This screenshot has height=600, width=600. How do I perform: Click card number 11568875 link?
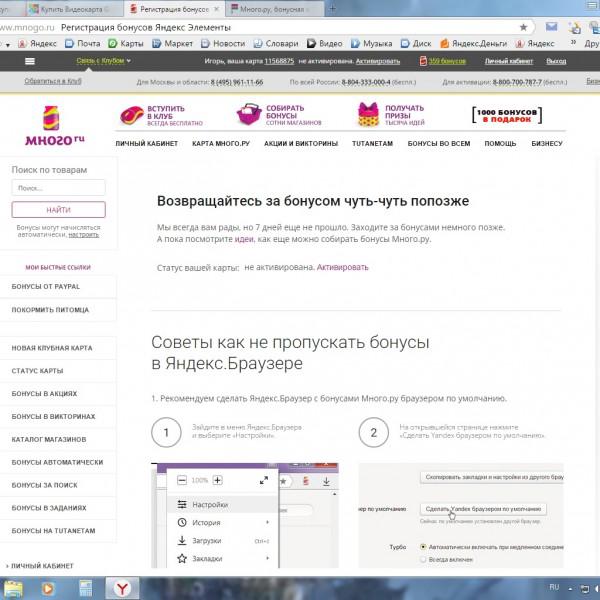tap(279, 61)
